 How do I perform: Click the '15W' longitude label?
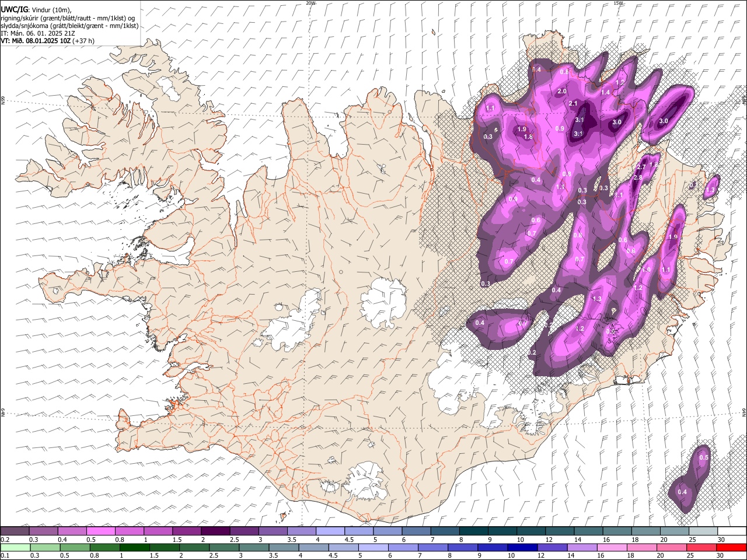(618, 3)
